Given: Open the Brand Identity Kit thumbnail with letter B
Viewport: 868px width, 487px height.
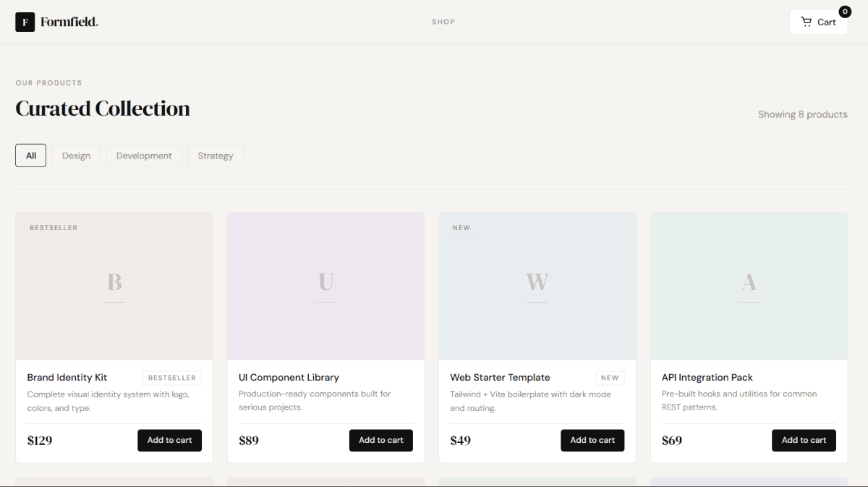Looking at the screenshot, I should point(114,286).
